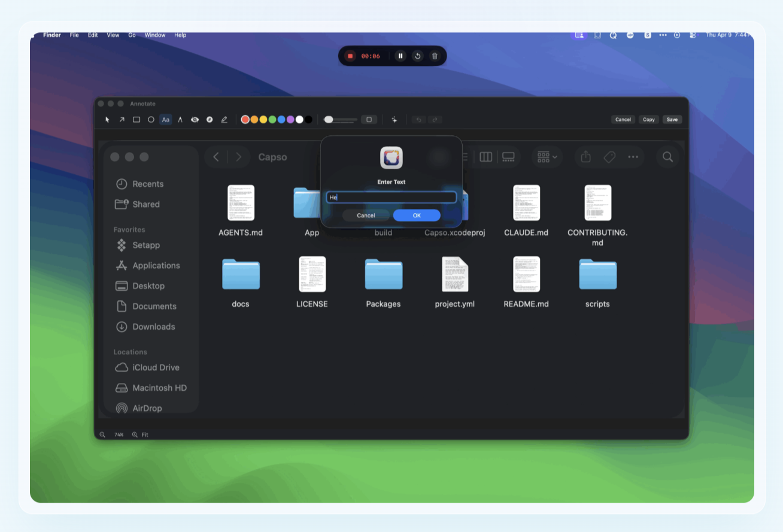The image size is (783, 532).
Task: Adjust the stroke width slider
Action: click(x=340, y=120)
